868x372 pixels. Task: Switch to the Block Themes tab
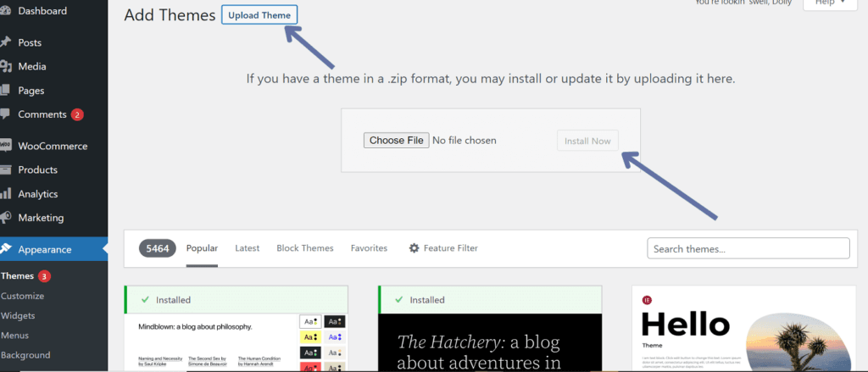[x=305, y=248]
